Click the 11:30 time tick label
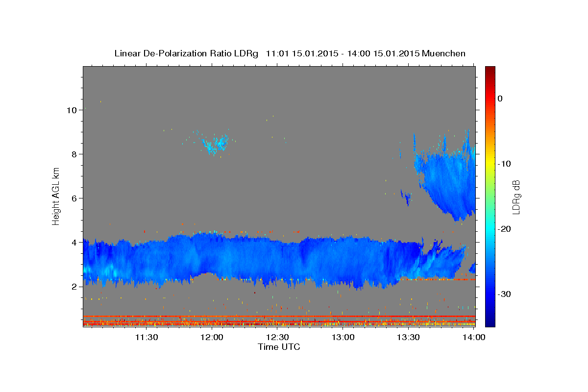 (x=146, y=337)
